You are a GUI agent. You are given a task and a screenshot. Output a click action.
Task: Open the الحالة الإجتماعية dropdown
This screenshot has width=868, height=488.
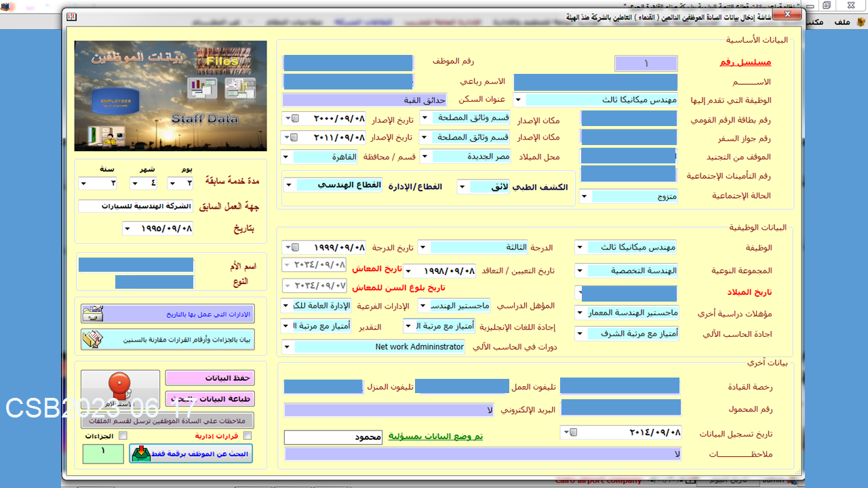coord(585,197)
